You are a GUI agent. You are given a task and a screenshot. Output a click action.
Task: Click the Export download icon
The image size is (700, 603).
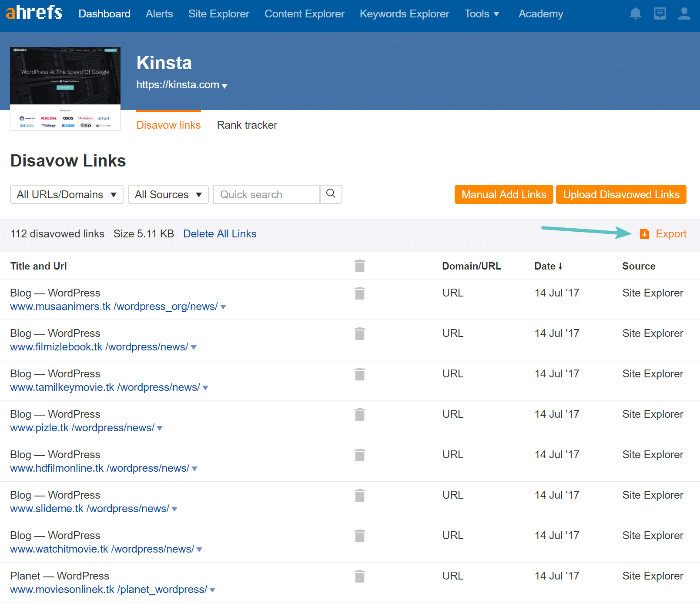pyautogui.click(x=644, y=233)
